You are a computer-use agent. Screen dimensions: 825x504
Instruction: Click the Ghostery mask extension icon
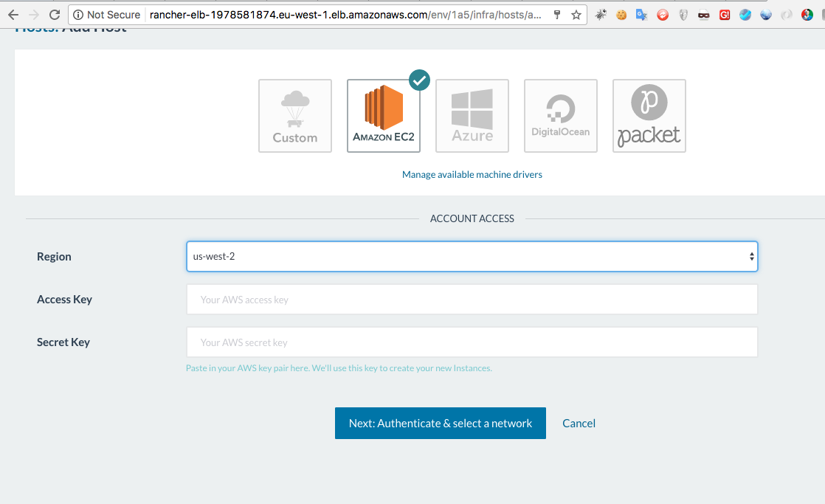pyautogui.click(x=683, y=13)
